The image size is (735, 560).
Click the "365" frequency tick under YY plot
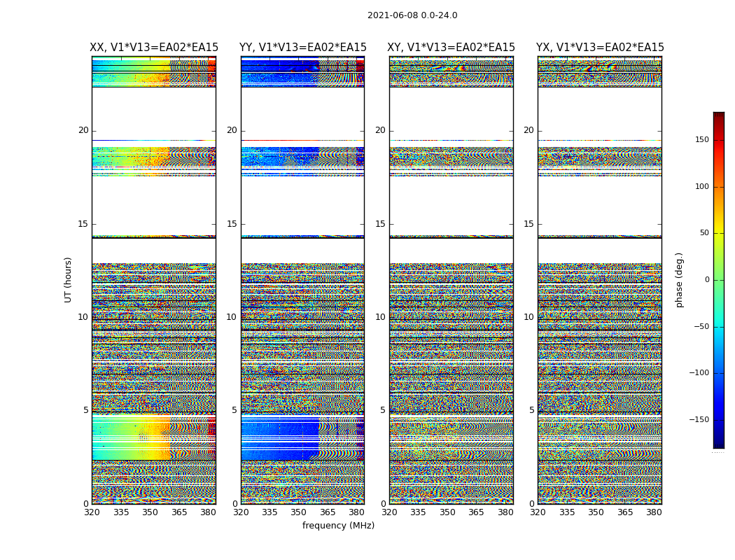328,512
